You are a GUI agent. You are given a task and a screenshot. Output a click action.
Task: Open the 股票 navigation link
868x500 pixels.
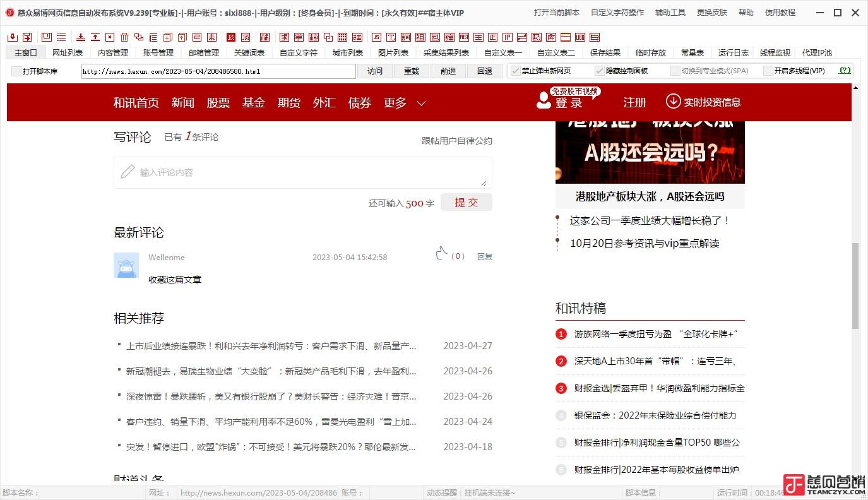point(218,102)
